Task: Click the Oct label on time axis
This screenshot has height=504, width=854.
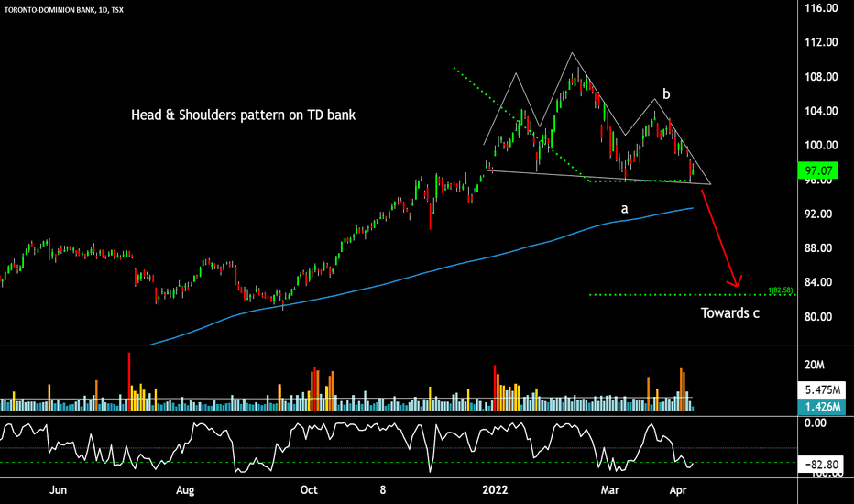Action: coord(309,490)
